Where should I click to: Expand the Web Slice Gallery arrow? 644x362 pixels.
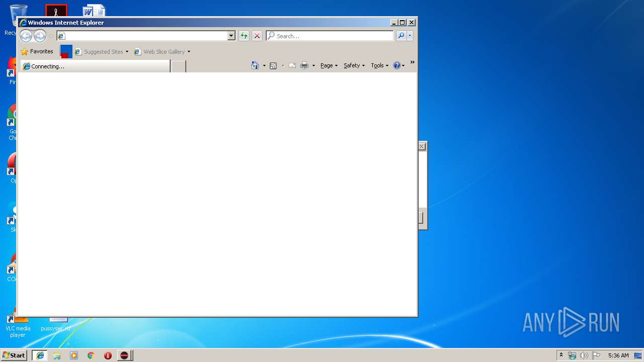[x=189, y=51]
